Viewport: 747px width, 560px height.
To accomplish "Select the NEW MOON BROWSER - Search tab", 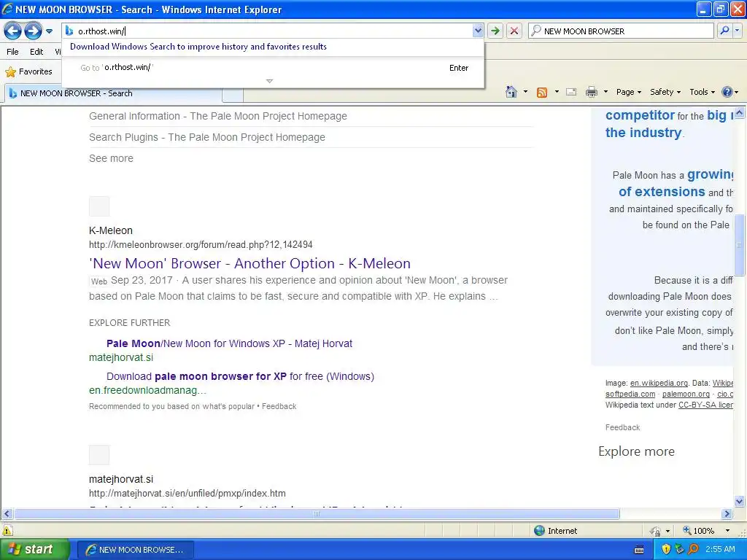I will pyautogui.click(x=113, y=93).
